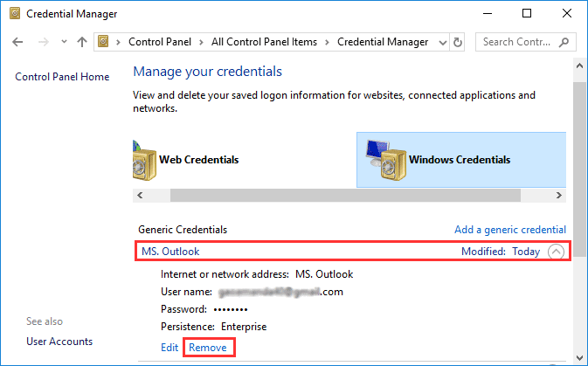Select All Control Panel Items breadcrumb
The height and width of the screenshot is (366, 588).
click(x=264, y=42)
